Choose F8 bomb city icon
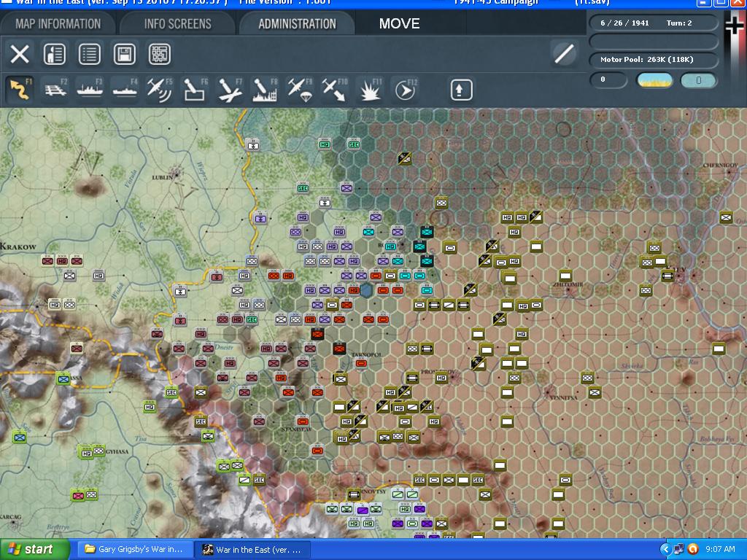This screenshot has height=560, width=747. click(265, 90)
